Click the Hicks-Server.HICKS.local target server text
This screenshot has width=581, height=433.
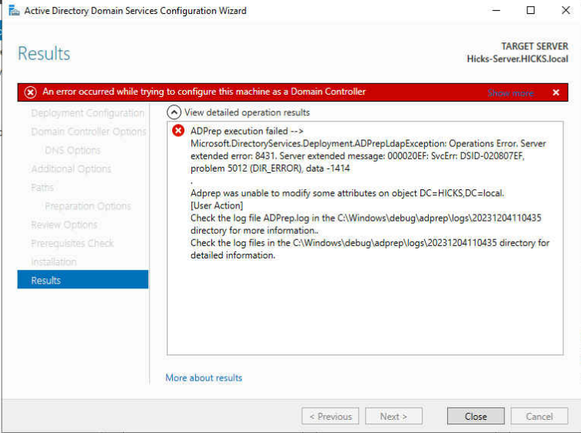[x=517, y=59]
